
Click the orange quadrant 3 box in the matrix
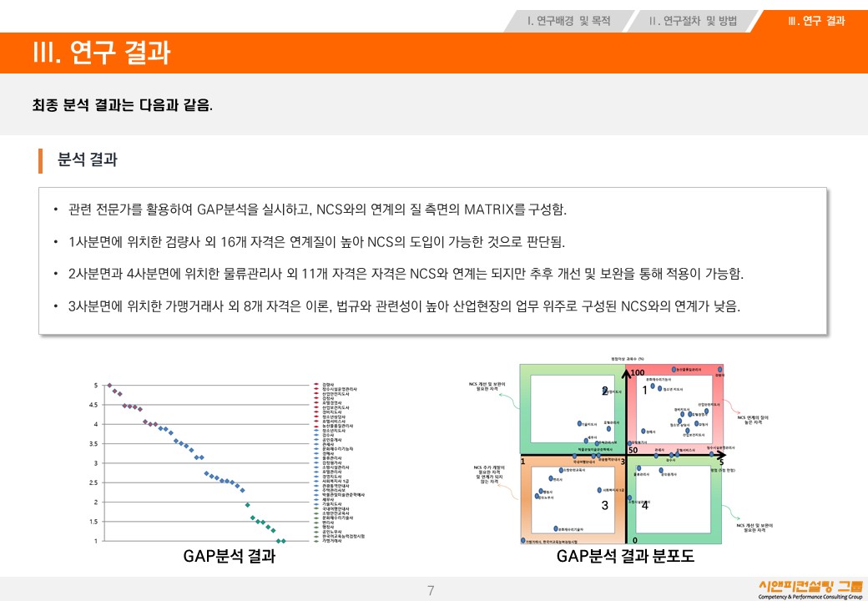pyautogui.click(x=573, y=500)
